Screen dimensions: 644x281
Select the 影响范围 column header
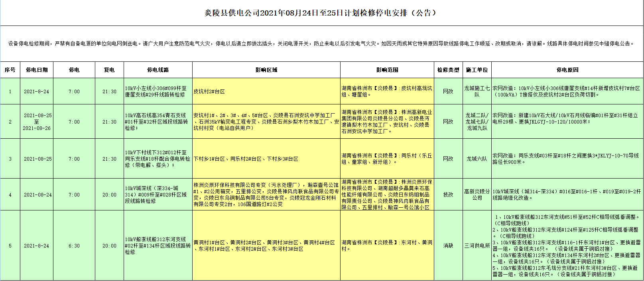(x=387, y=70)
